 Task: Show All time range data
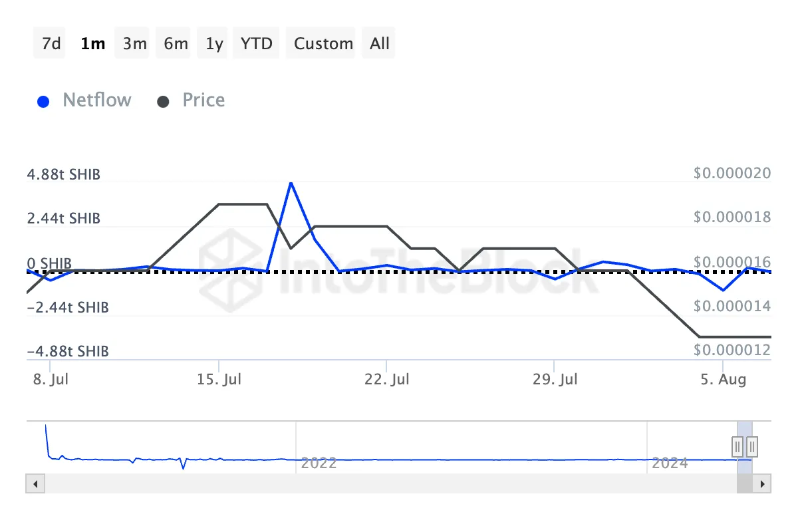tap(380, 44)
